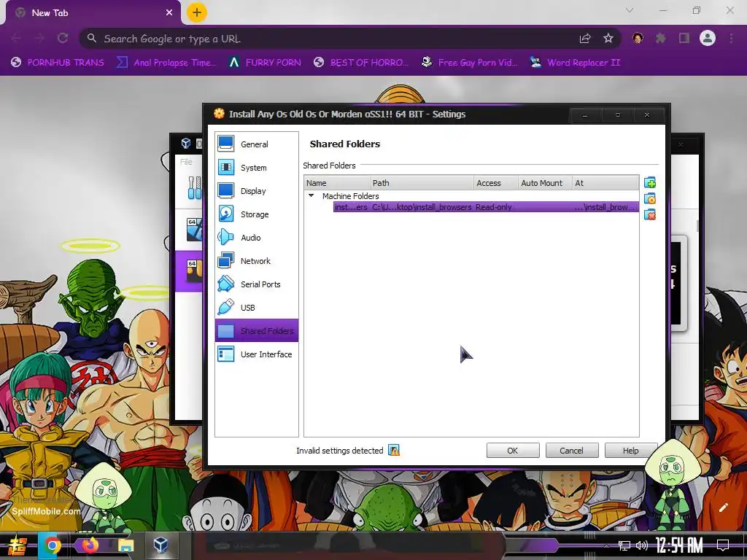The image size is (747, 560).
Task: Open Help for settings dialog
Action: (x=630, y=451)
